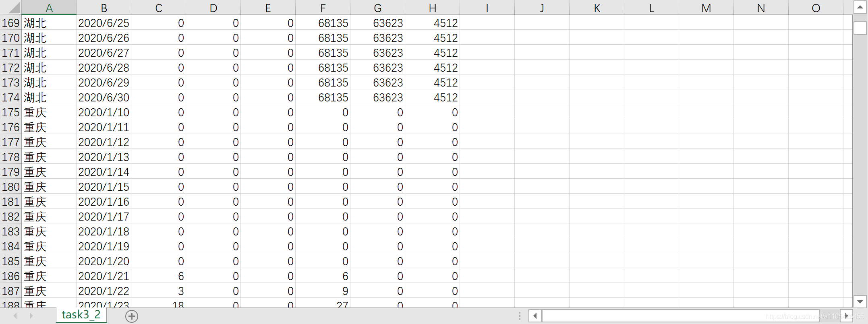The height and width of the screenshot is (324, 868).
Task: Click value 9 in column F row 187
Action: [323, 291]
